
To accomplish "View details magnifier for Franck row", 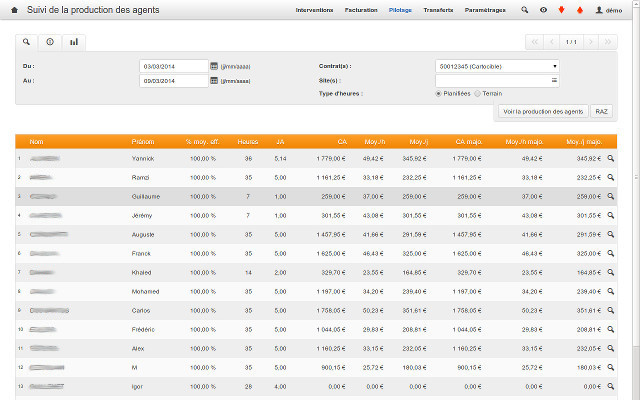I will (x=611, y=253).
